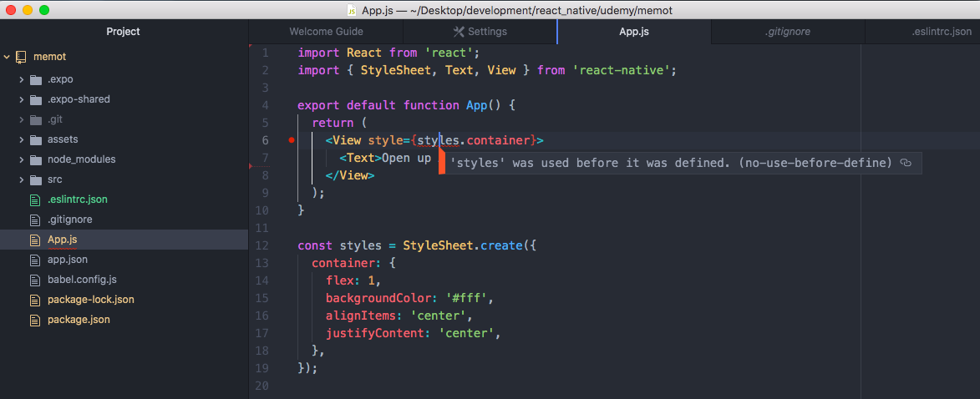The height and width of the screenshot is (399, 980).
Task: Switch to the Welcome Guide tab
Action: coord(326,32)
